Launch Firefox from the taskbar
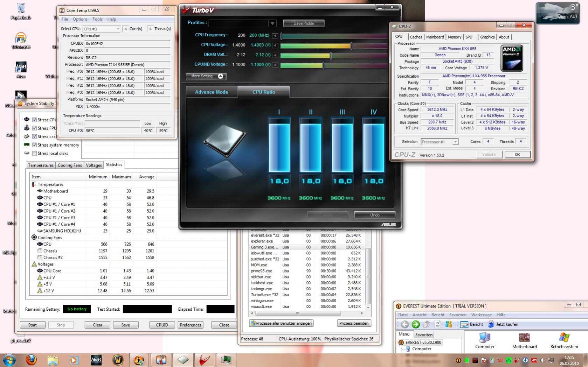 click(31, 360)
